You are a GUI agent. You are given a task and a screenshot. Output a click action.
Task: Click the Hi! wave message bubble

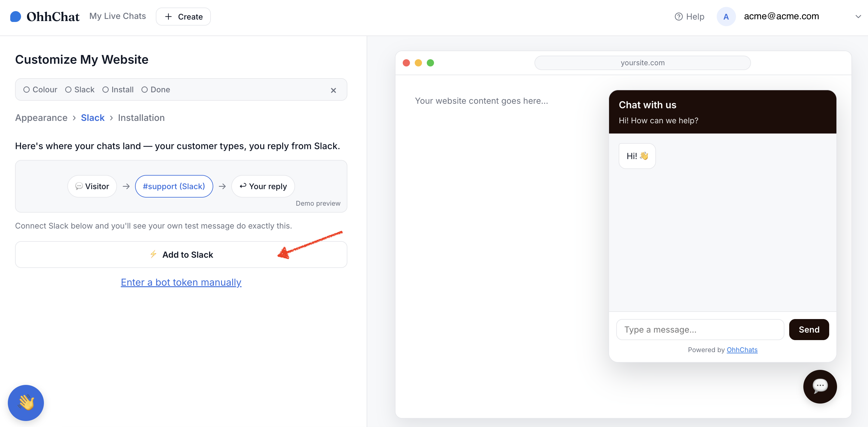637,156
